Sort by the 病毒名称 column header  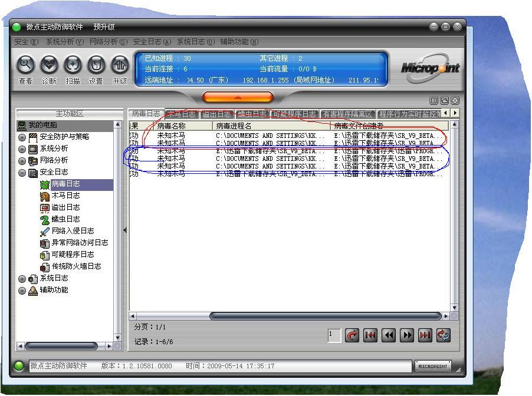tap(183, 126)
